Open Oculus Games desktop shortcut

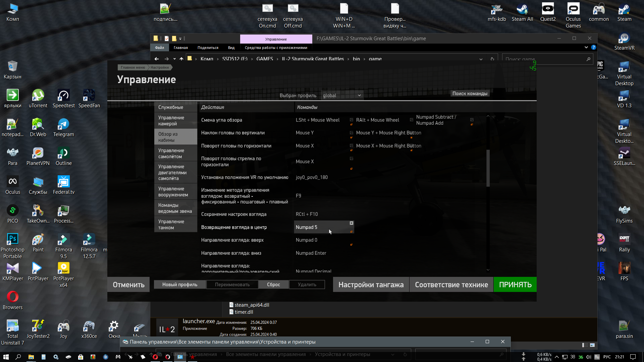(x=573, y=16)
